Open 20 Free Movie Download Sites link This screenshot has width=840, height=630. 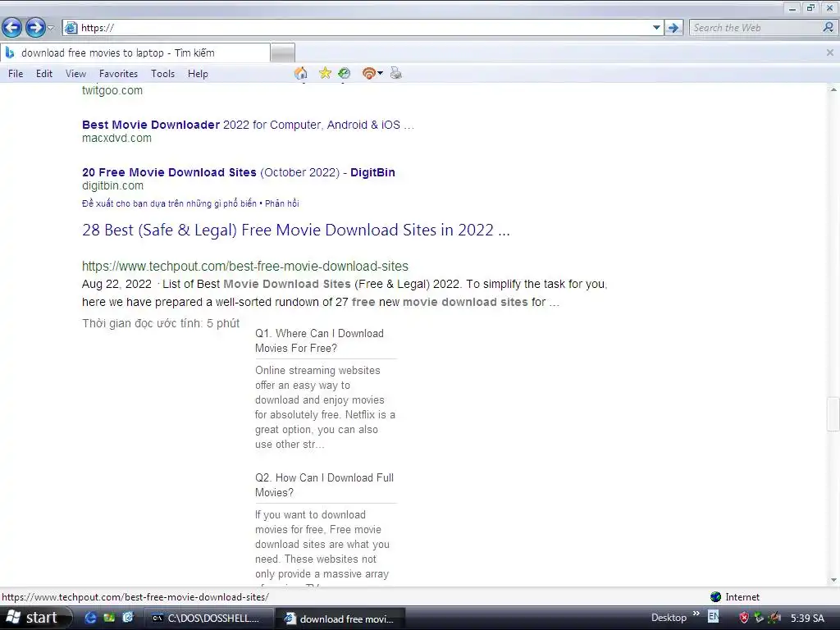[x=239, y=172]
